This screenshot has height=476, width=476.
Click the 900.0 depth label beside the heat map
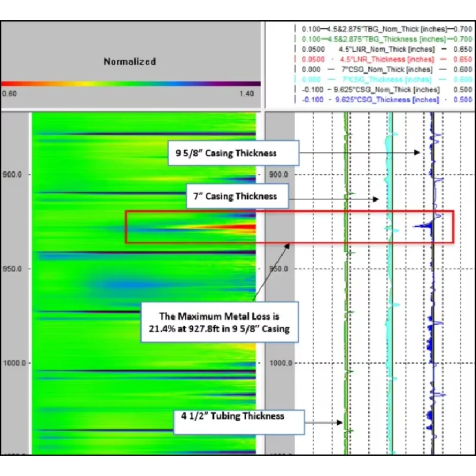(x=12, y=174)
